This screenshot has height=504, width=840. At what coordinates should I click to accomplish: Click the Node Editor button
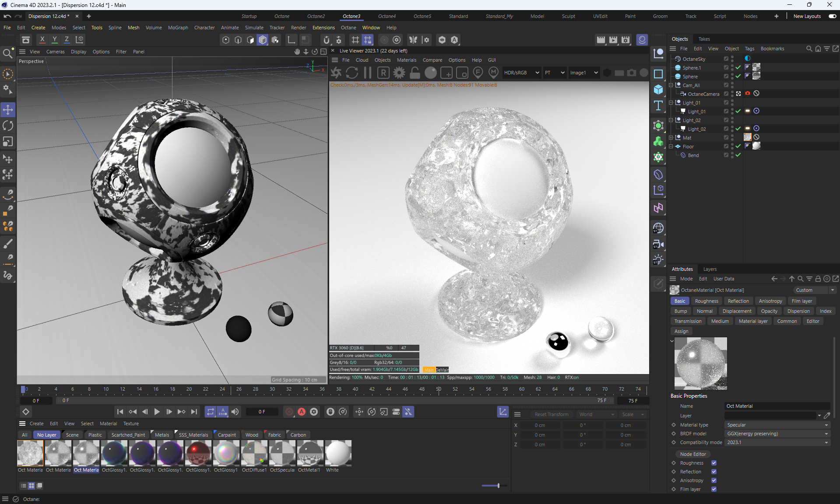pos(693,454)
